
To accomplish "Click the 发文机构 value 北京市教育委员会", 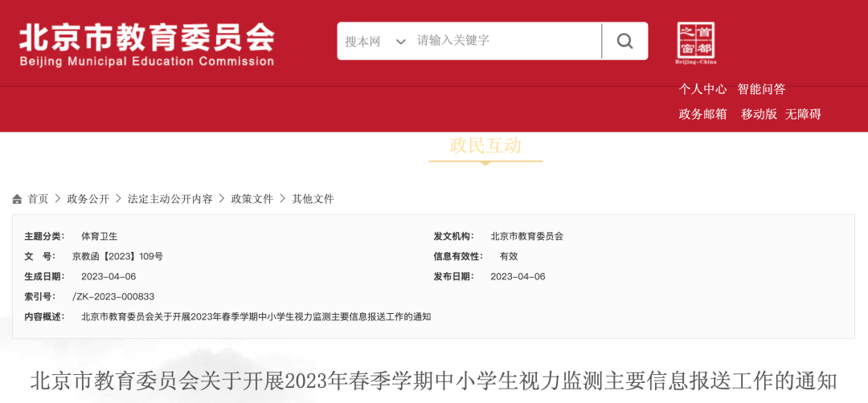I will 526,237.
